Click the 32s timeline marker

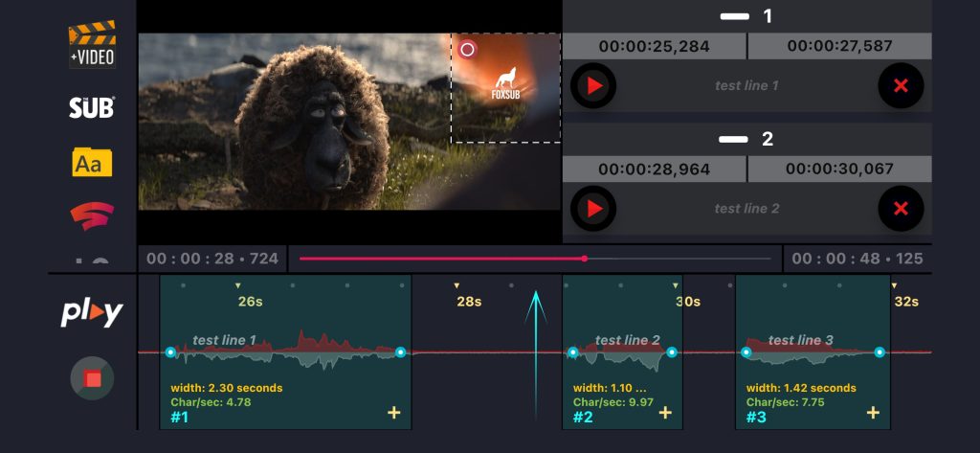(x=906, y=302)
